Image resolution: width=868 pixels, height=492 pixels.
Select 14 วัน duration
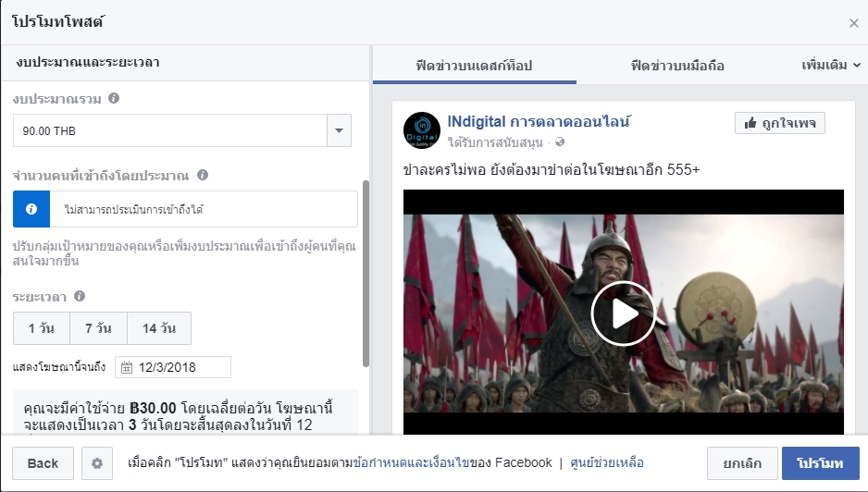point(159,328)
